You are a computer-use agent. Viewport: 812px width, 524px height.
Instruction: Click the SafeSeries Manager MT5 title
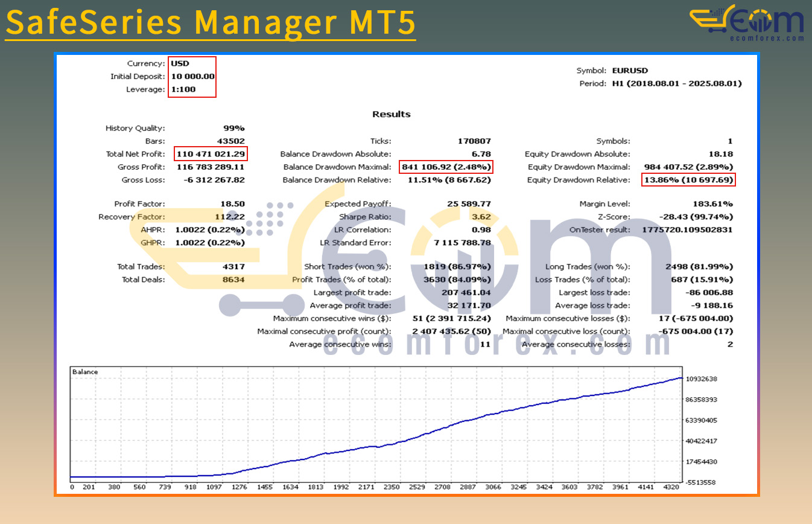tap(211, 22)
